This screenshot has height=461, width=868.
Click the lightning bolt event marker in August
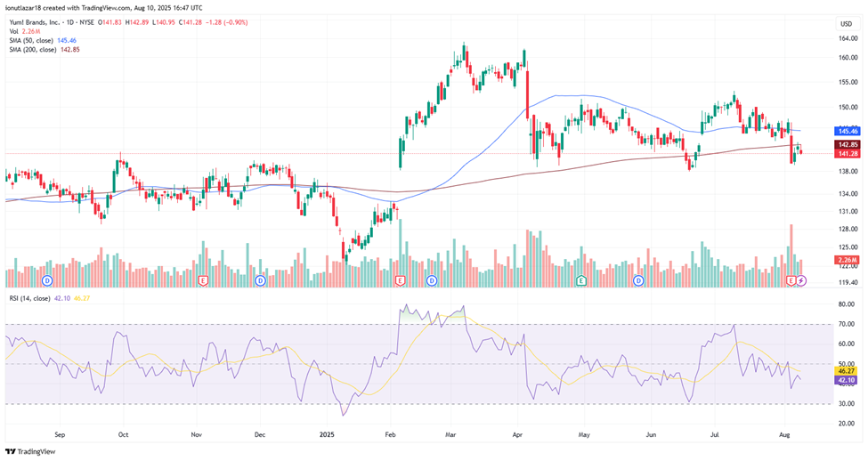(x=801, y=281)
